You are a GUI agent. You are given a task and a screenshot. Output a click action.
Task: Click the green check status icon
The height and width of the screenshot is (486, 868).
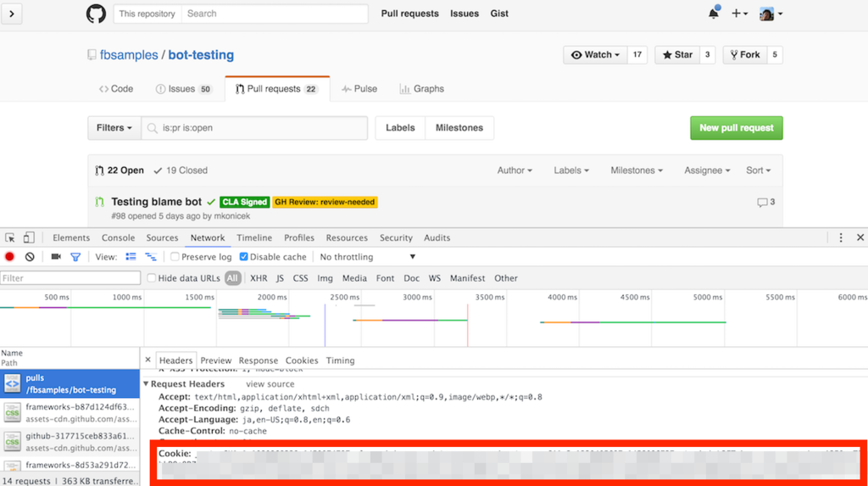(x=211, y=202)
